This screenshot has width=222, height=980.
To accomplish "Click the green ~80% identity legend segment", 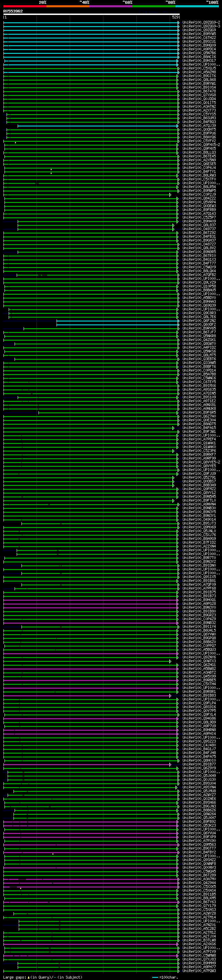I will (x=154, y=6).
